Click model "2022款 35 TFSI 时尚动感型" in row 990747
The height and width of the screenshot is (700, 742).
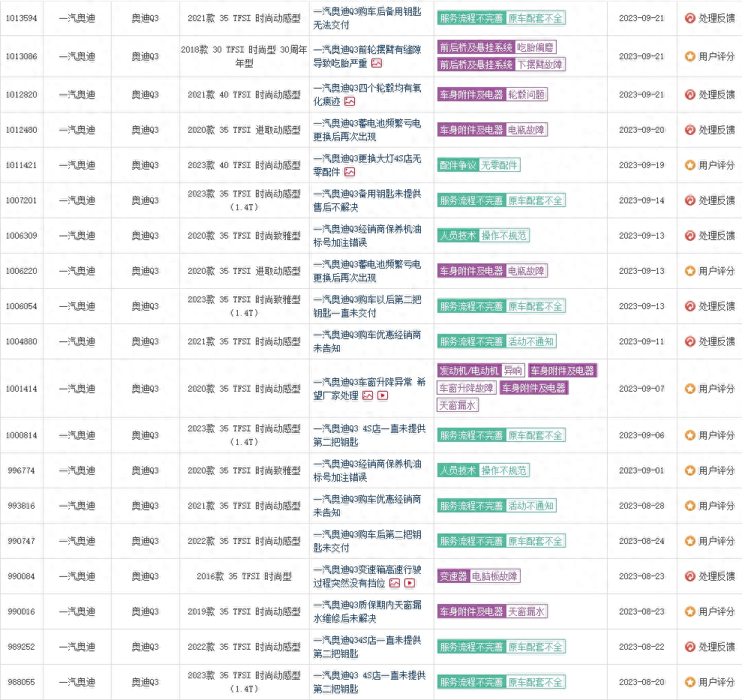(244, 541)
